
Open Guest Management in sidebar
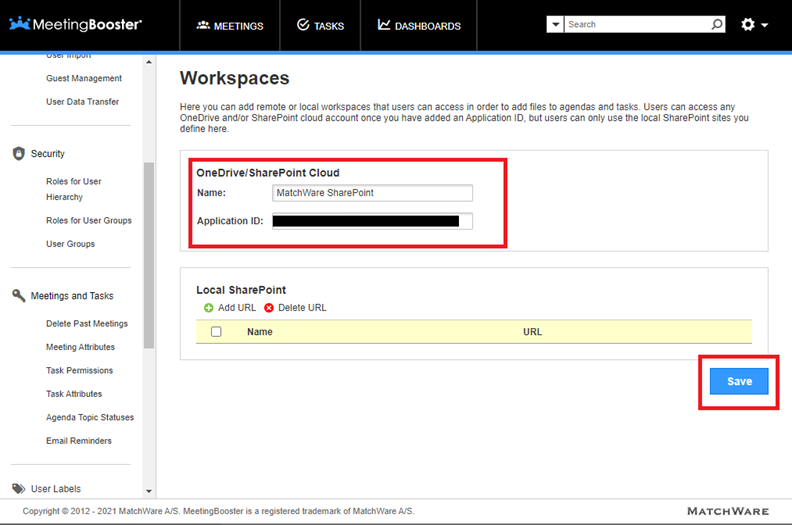tap(84, 78)
